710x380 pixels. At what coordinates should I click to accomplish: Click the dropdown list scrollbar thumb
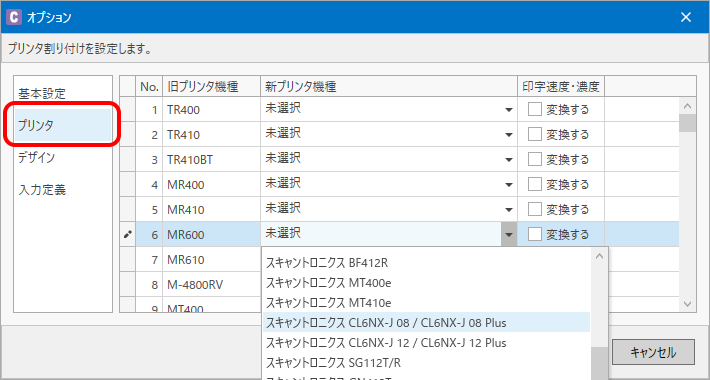pyautogui.click(x=600, y=363)
